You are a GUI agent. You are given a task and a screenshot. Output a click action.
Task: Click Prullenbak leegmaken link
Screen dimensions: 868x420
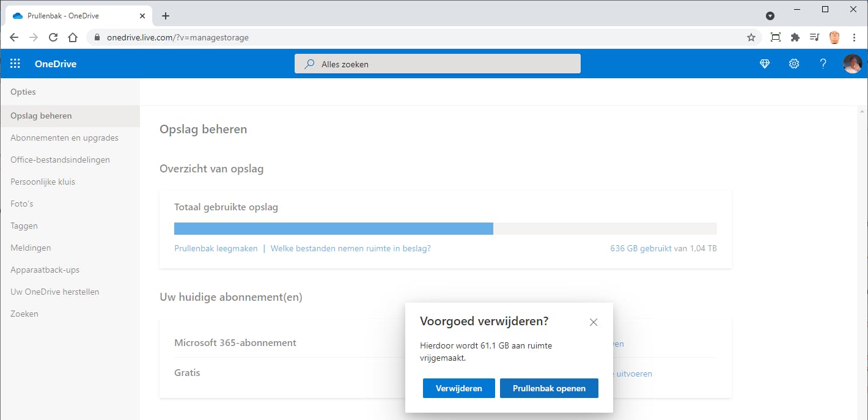(216, 248)
